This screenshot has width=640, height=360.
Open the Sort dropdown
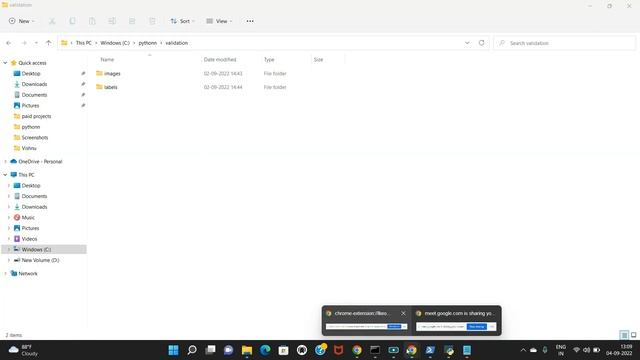tap(182, 21)
